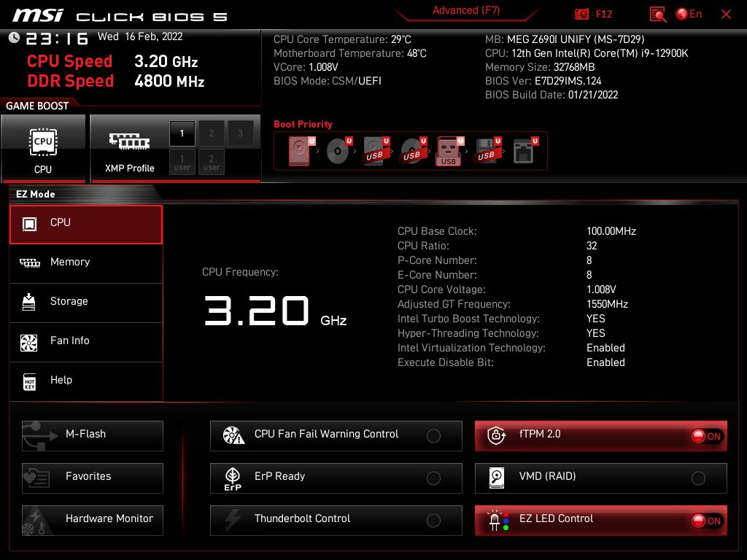This screenshot has height=560, width=747.
Task: Open the Fan Info tab
Action: [86, 342]
